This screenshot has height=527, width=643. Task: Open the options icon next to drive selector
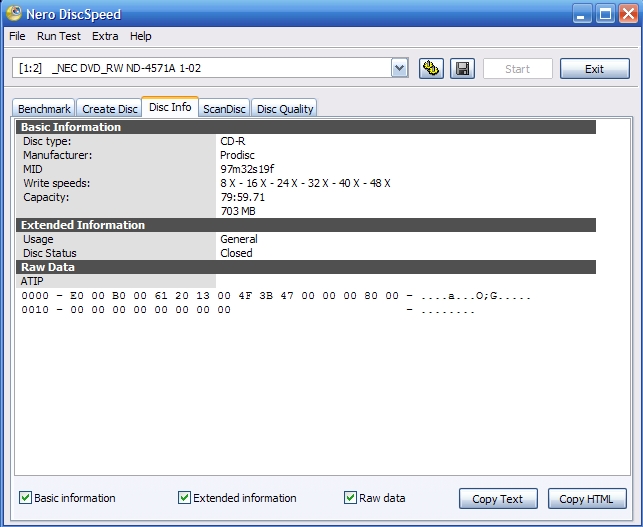point(431,68)
